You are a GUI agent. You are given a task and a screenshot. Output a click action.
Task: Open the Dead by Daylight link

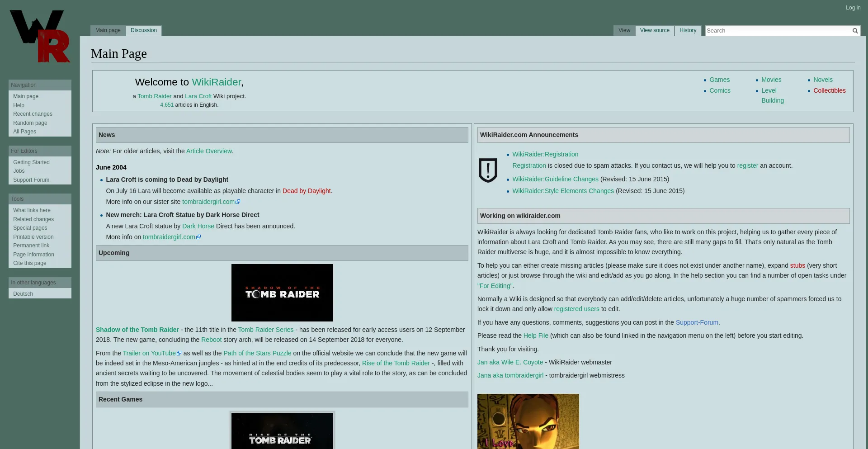(x=306, y=191)
